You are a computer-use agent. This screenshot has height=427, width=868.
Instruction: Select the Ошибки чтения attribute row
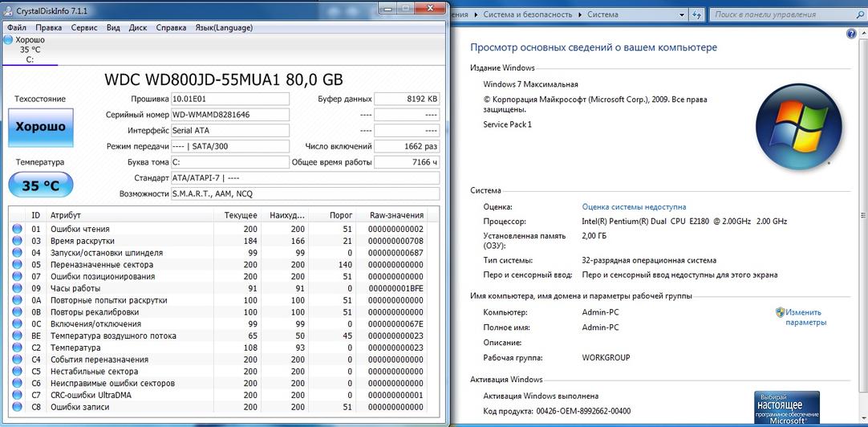tap(219, 229)
